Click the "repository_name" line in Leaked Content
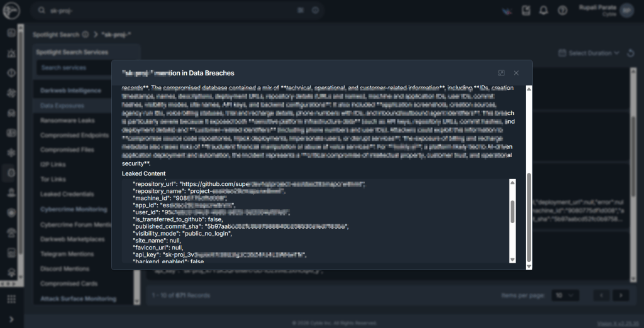644x328 pixels. [x=209, y=191]
